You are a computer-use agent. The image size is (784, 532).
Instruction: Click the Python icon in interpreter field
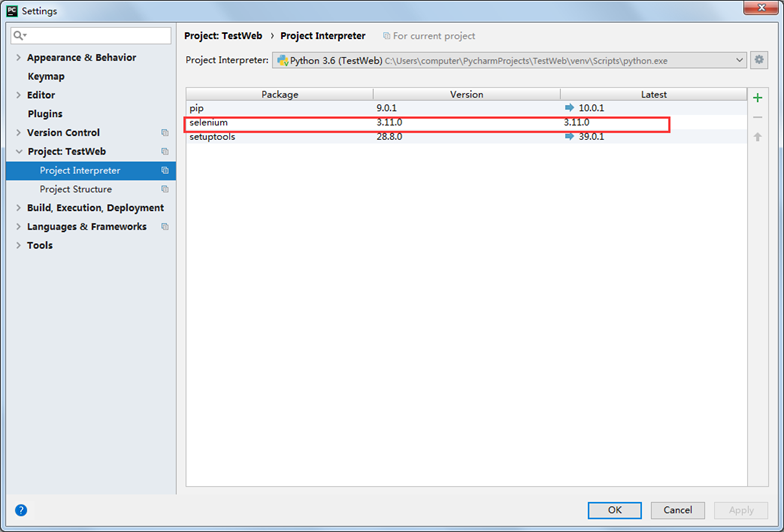pyautogui.click(x=283, y=60)
